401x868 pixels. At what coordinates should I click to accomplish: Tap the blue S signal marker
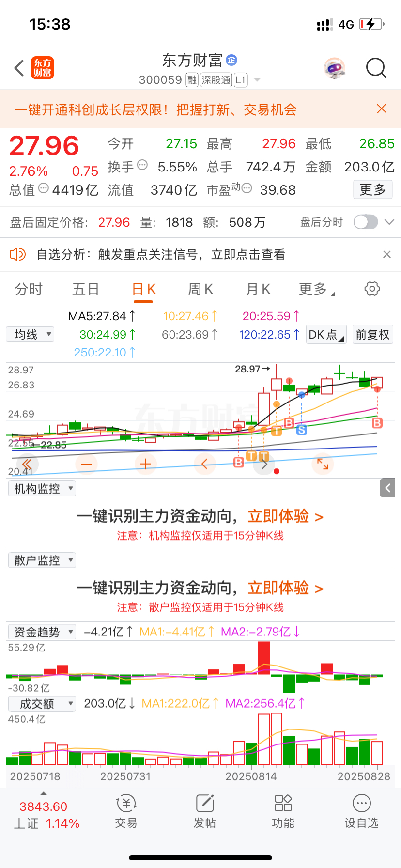302,429
